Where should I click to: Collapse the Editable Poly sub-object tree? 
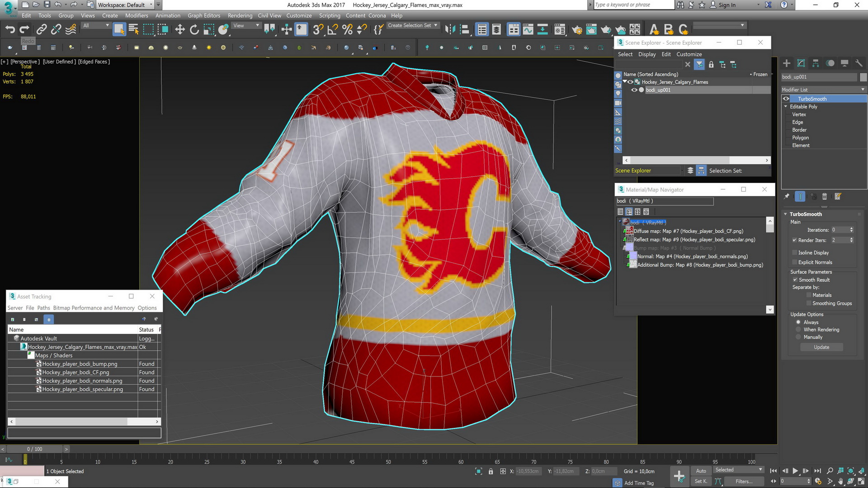pos(786,107)
